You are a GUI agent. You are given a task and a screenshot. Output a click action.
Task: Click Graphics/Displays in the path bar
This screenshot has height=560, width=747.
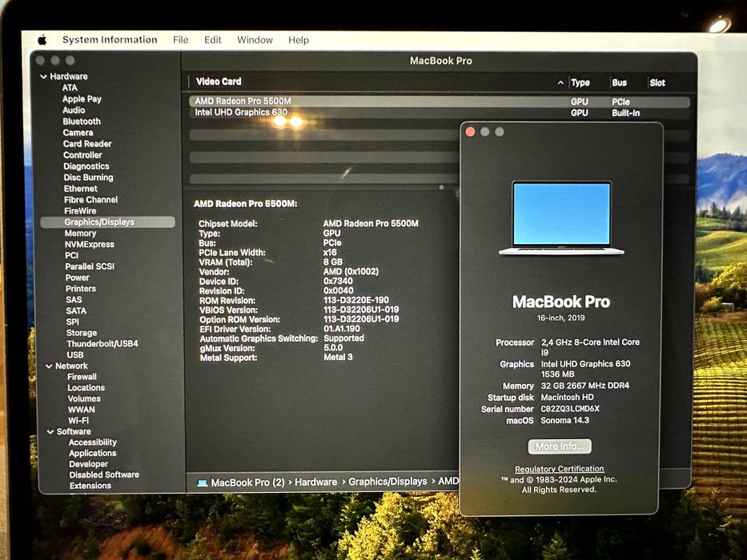point(388,482)
